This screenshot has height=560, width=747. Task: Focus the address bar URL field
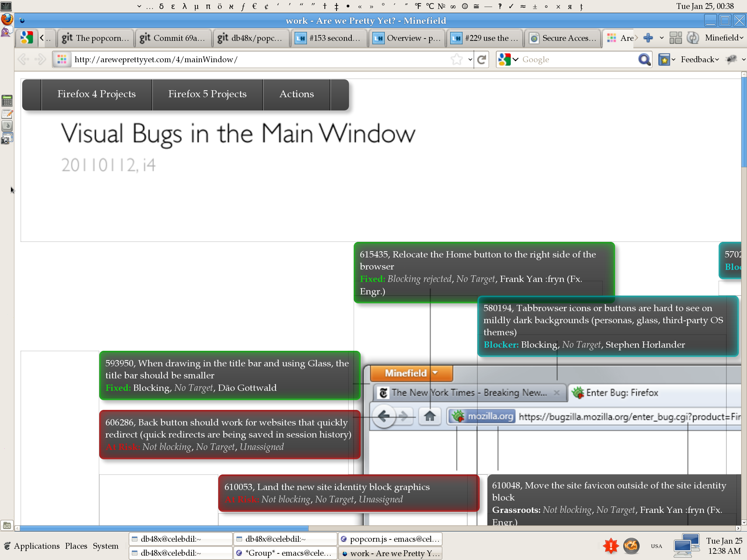pos(261,59)
